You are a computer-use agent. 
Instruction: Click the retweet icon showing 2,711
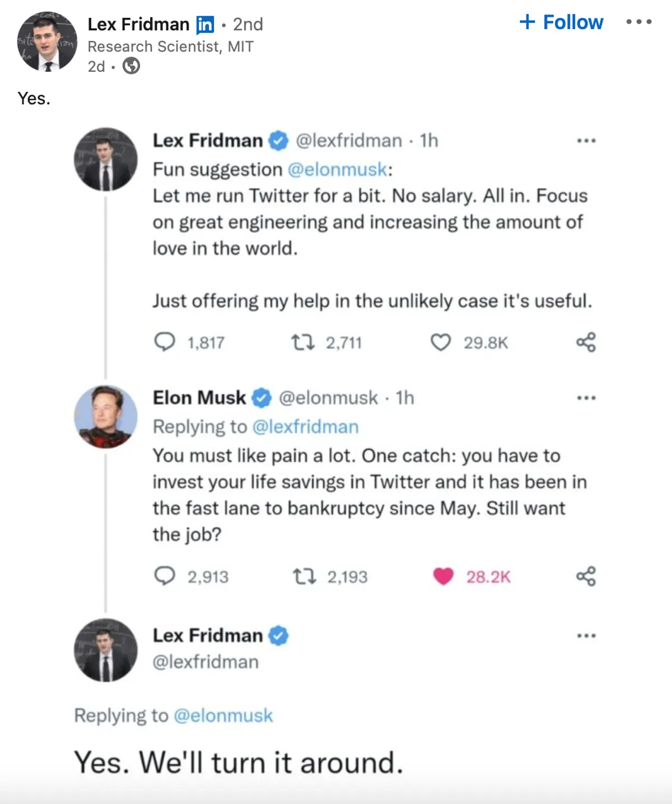303,342
